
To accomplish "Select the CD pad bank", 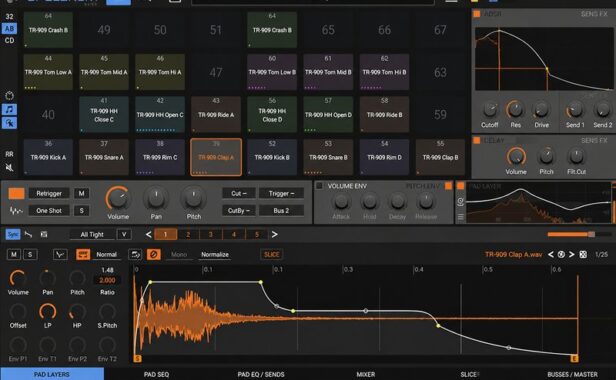I will [9, 40].
